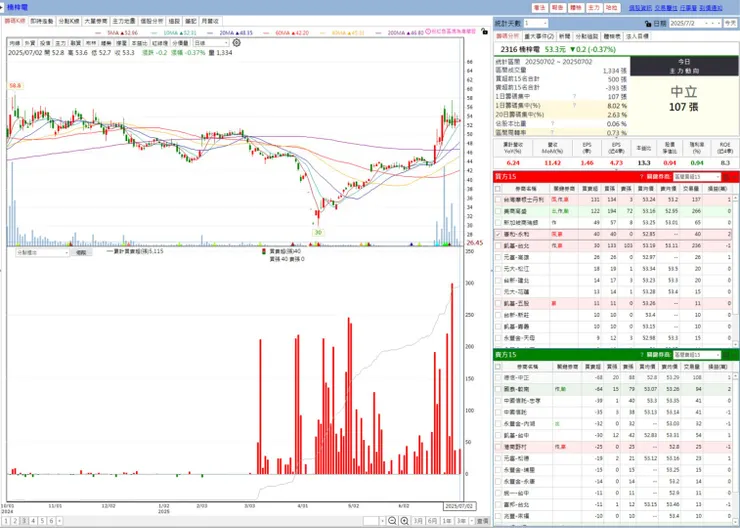Uncheck the checked 康和-永和 row box
This screenshot has height=528, width=740.
(498, 234)
